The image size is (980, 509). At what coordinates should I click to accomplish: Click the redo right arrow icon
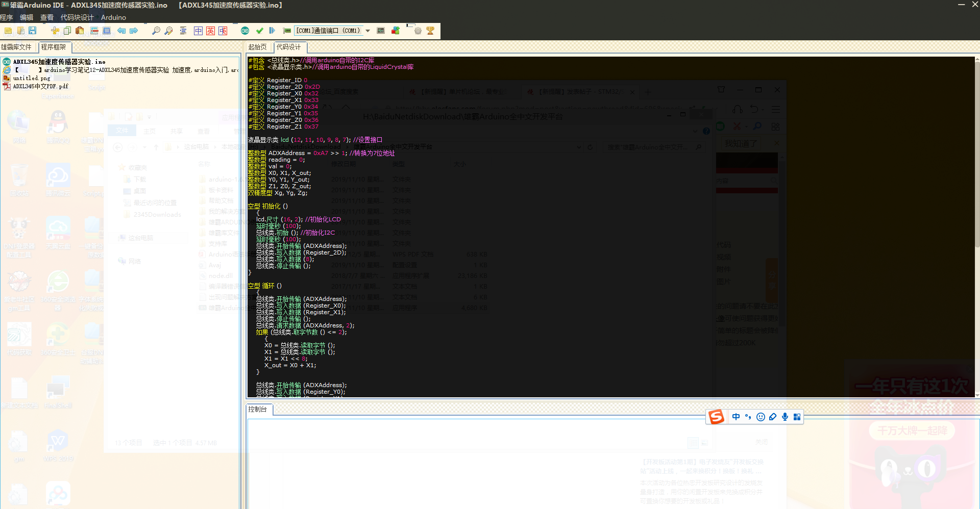click(134, 31)
